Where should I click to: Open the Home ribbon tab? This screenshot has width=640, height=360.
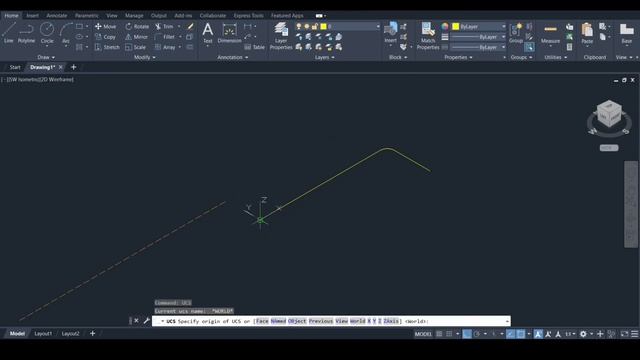[x=11, y=16]
